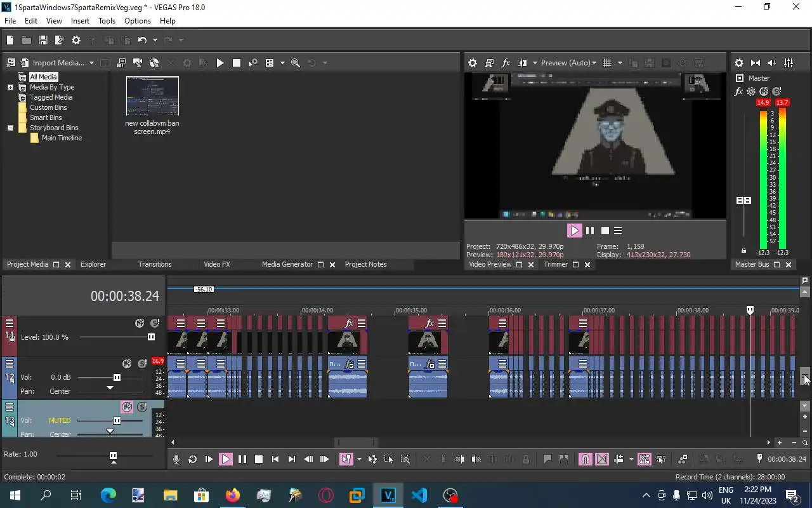
Task: Create a new project with the toolbar icon
Action: point(10,40)
